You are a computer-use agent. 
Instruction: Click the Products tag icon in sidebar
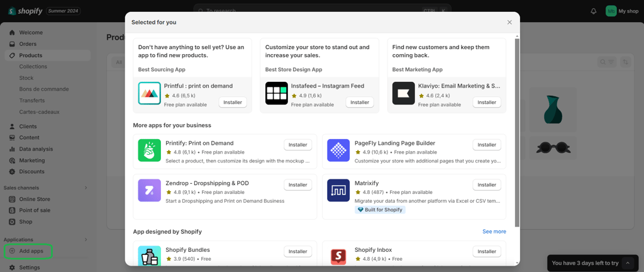click(x=12, y=55)
